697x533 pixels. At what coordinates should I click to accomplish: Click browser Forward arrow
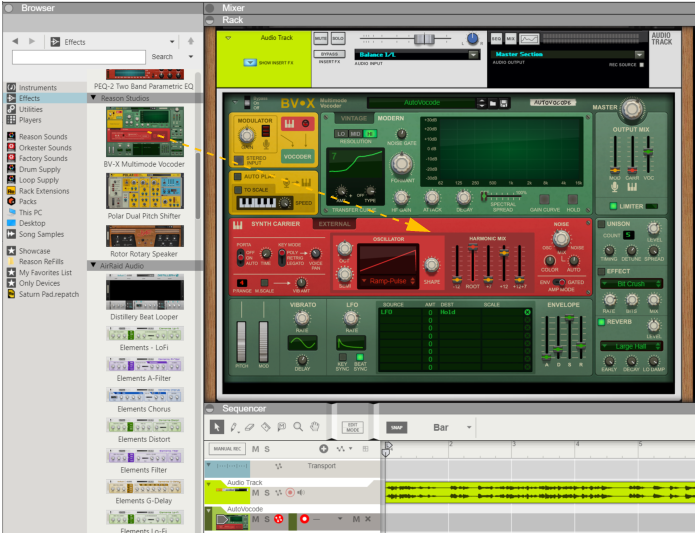(x=32, y=41)
